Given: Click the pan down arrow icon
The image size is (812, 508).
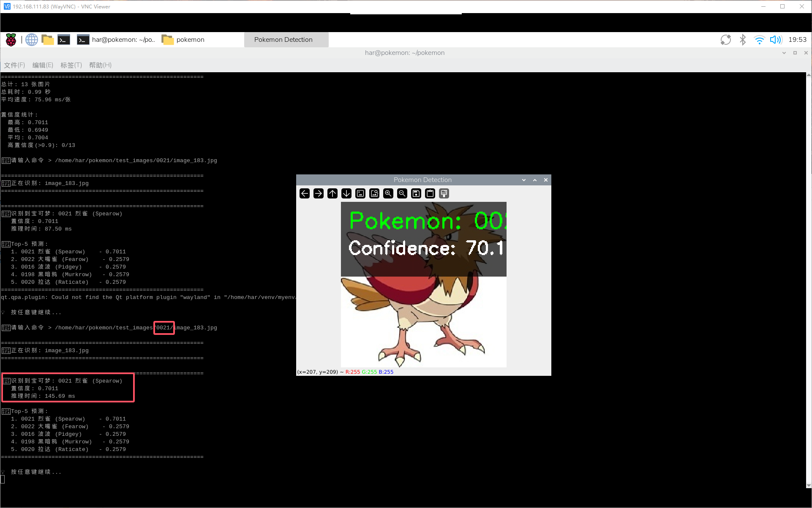Looking at the screenshot, I should tap(346, 193).
